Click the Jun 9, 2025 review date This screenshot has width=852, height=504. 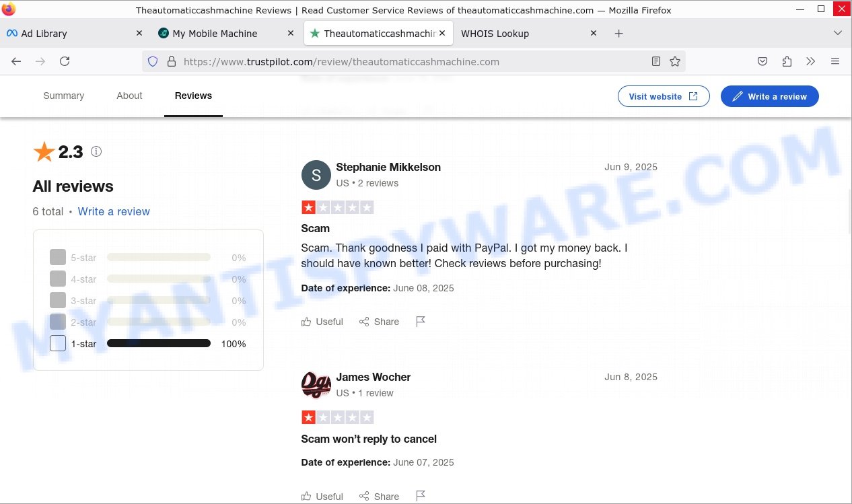coord(631,167)
